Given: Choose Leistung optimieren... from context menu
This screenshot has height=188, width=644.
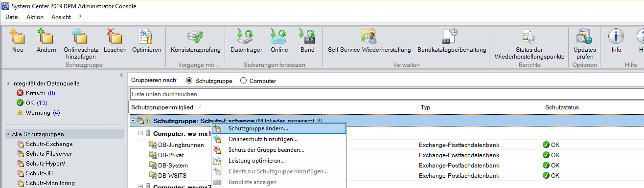Looking at the screenshot, I should 279,161.
